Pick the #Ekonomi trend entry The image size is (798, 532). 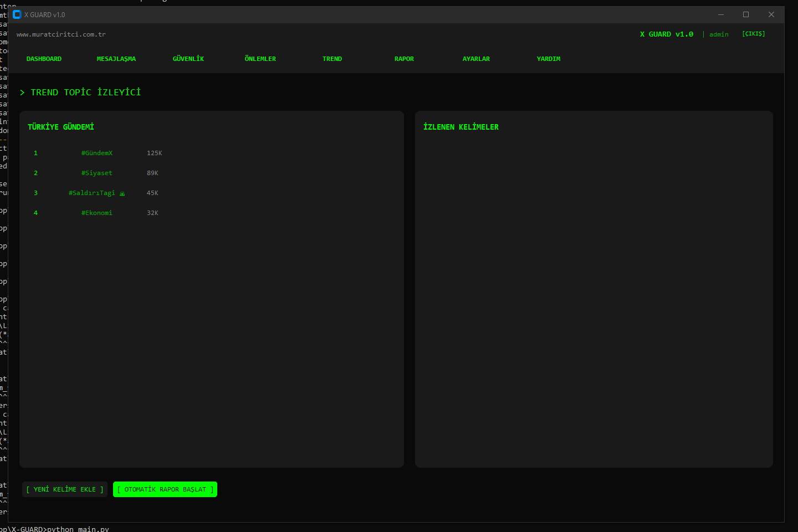click(x=97, y=213)
